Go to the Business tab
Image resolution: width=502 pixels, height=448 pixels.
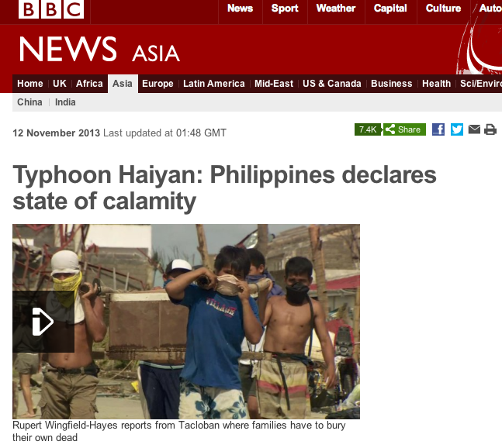coord(392,84)
